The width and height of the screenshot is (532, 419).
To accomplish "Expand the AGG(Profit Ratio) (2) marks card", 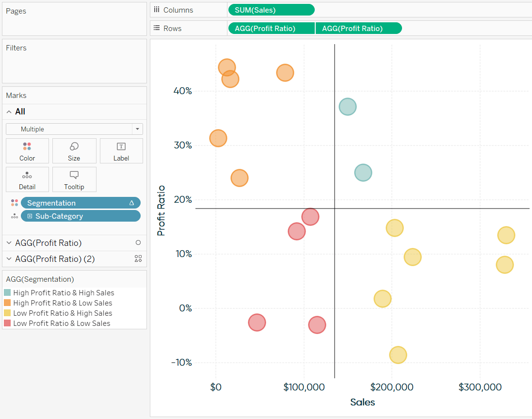I will (9, 258).
